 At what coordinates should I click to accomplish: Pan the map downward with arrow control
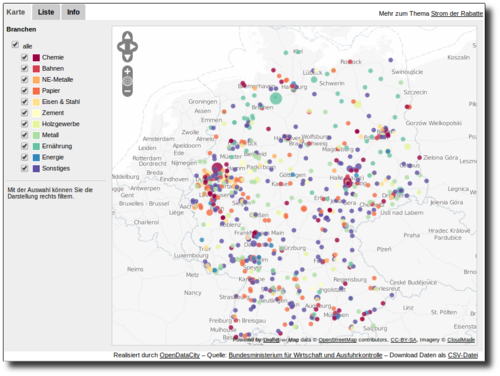[x=127, y=57]
